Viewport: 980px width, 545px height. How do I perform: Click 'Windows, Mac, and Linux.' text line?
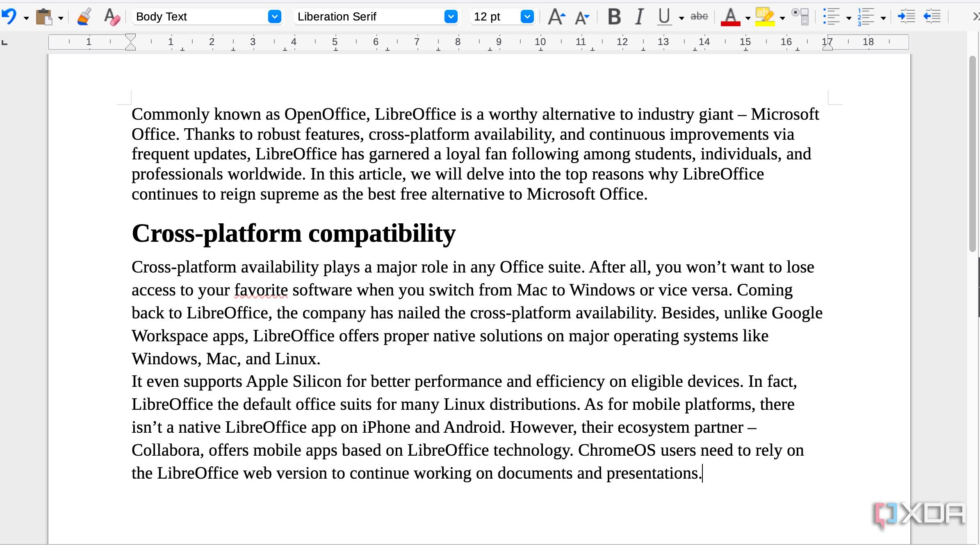click(226, 359)
